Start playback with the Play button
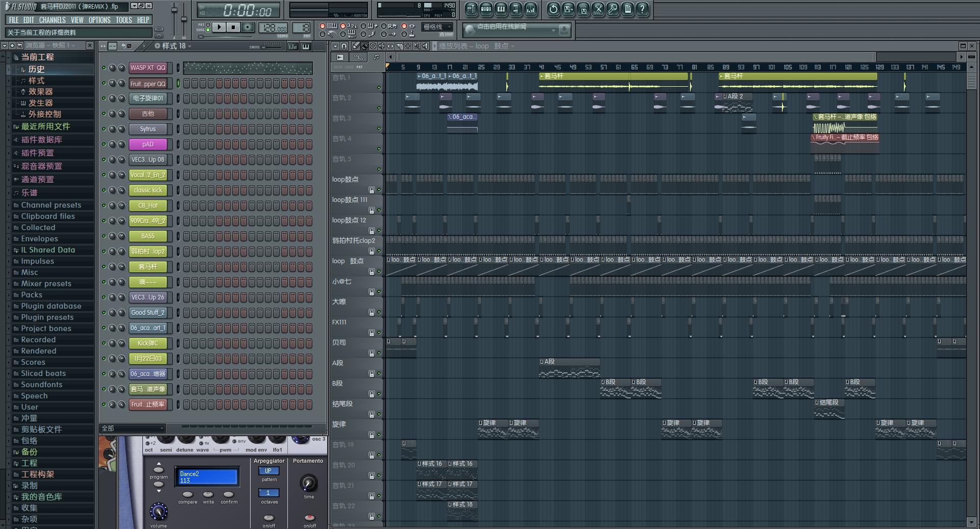980x529 pixels. click(x=219, y=27)
